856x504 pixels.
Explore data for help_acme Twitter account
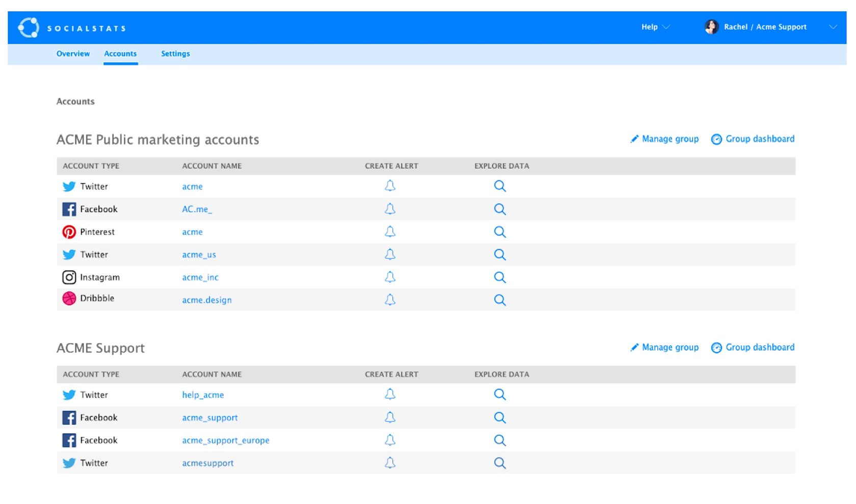[500, 394]
